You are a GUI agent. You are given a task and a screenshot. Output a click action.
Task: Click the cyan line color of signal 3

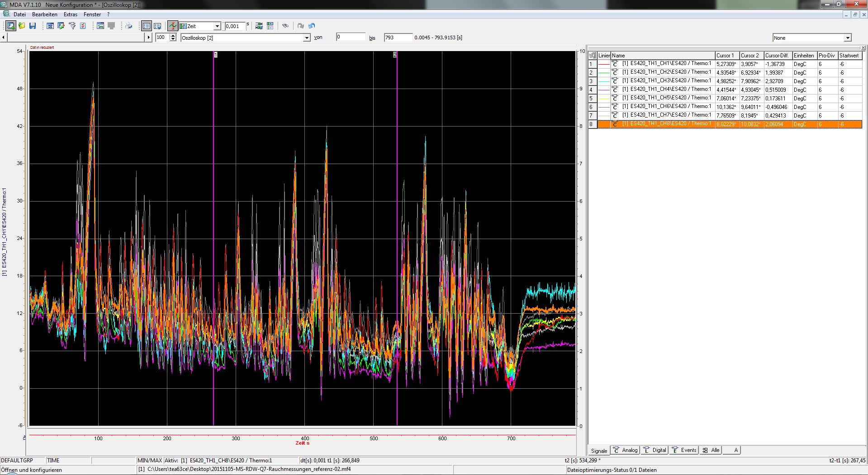point(604,81)
